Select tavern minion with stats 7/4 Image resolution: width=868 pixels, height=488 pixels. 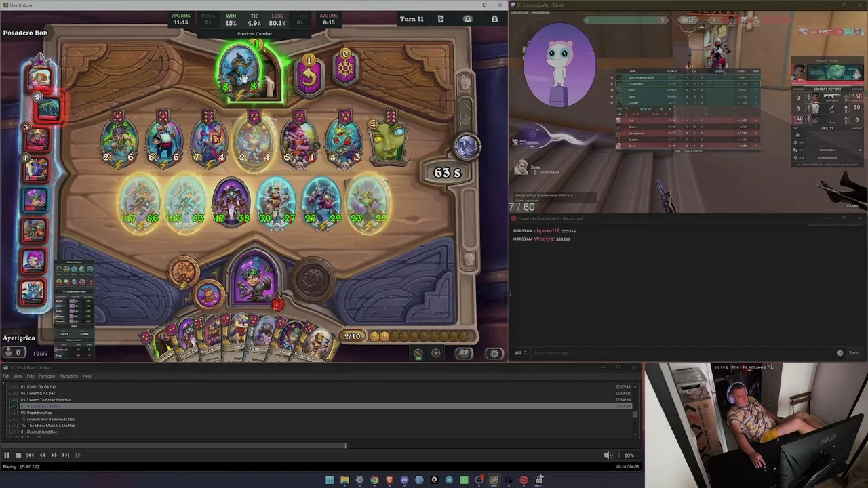pos(209,141)
